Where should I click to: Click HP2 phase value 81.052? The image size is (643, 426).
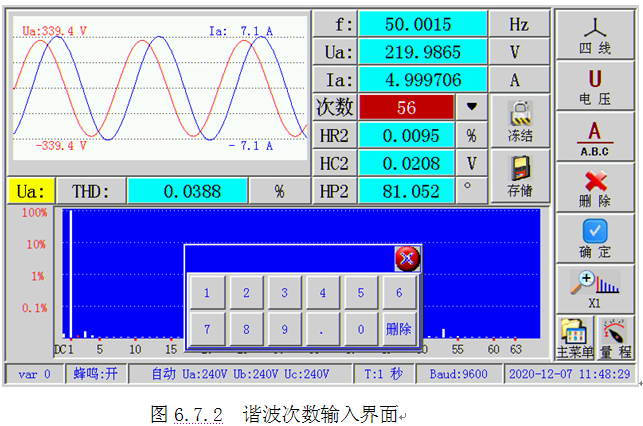tap(406, 191)
